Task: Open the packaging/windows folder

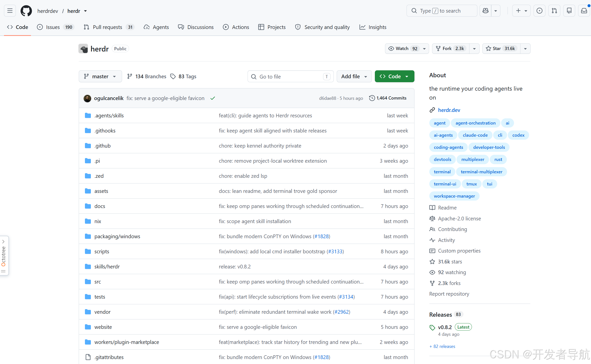Action: [x=117, y=236]
